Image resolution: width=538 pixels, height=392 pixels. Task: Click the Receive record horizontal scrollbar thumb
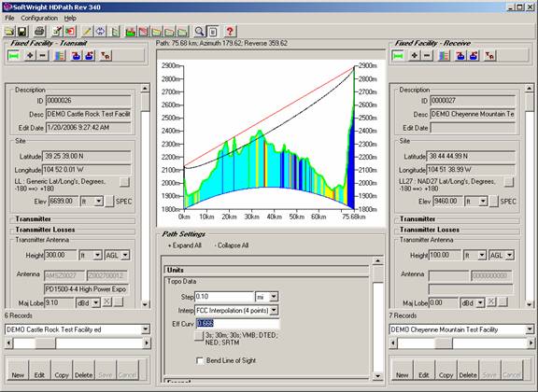(444, 343)
